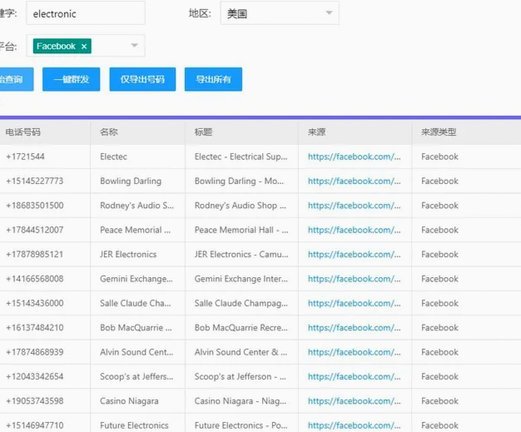Click the title Salle Claude Champag...
Viewport: 521px width, 432px height.
(x=241, y=303)
